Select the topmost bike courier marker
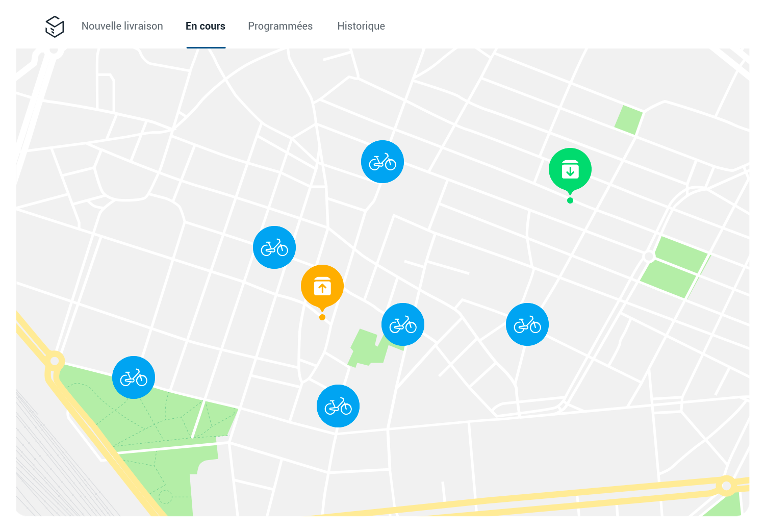The image size is (765, 532). [x=382, y=162]
